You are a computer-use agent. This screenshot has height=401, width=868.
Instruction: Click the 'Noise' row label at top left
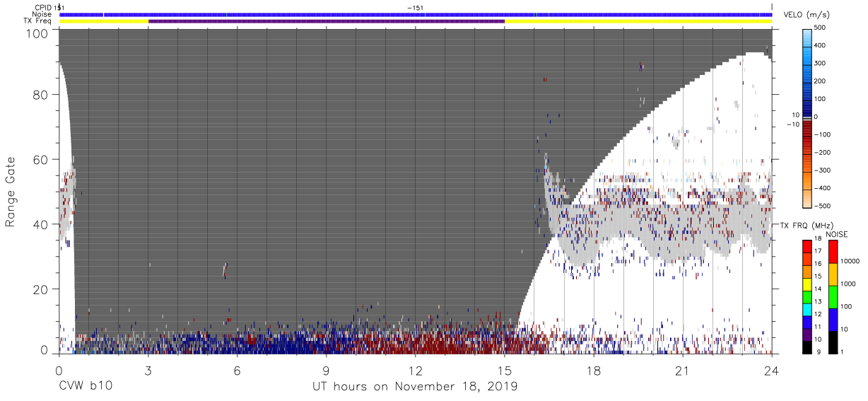click(42, 14)
